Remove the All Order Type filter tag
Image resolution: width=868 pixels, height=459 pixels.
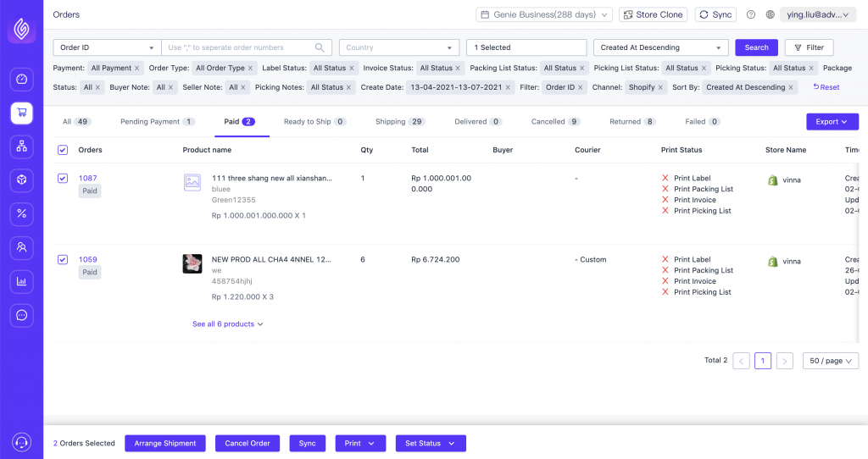(250, 68)
